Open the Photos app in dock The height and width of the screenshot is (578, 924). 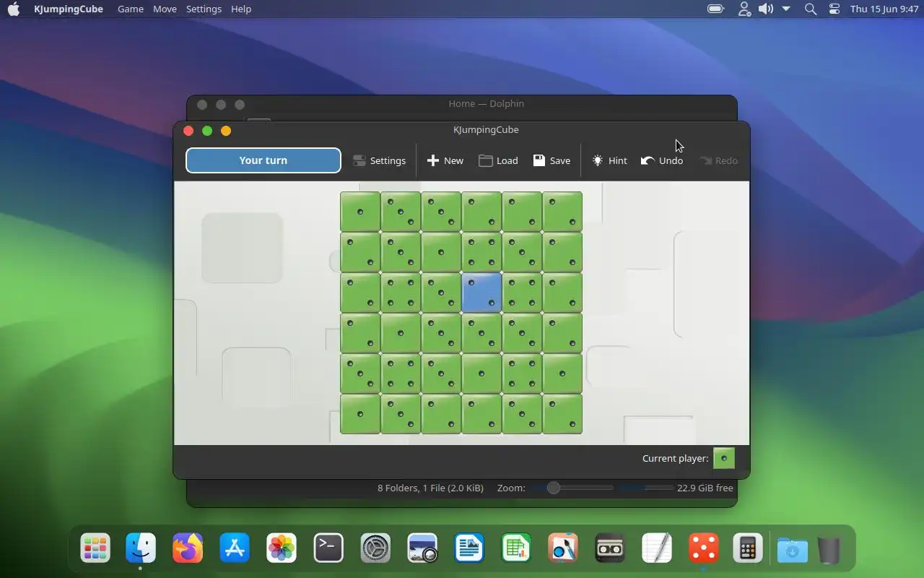(x=282, y=548)
